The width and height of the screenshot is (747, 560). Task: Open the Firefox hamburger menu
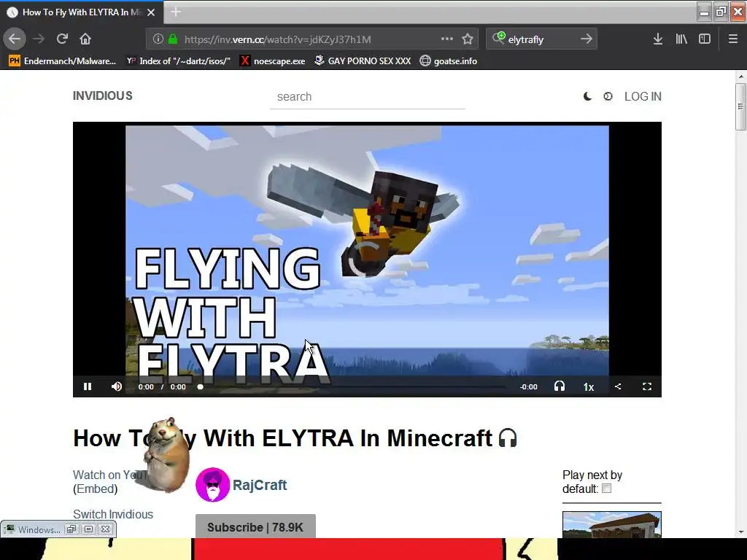pos(733,39)
